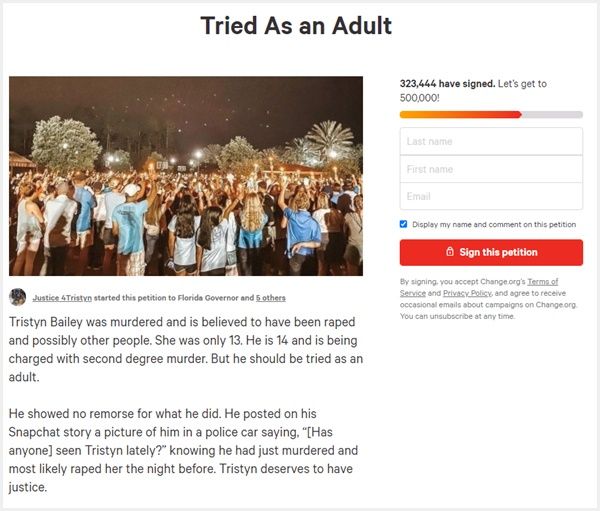Visit the Justice 4Tristyn profile link
This screenshot has height=511, width=600.
(x=63, y=298)
